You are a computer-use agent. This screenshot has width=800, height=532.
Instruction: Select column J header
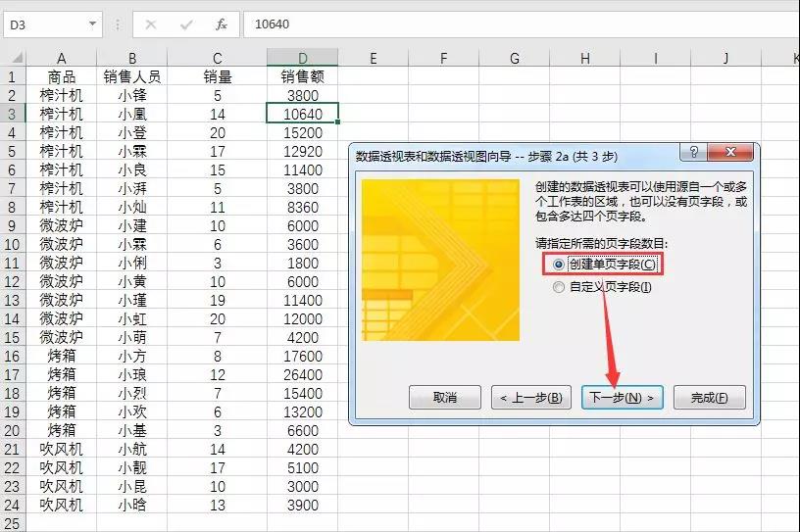[x=725, y=58]
